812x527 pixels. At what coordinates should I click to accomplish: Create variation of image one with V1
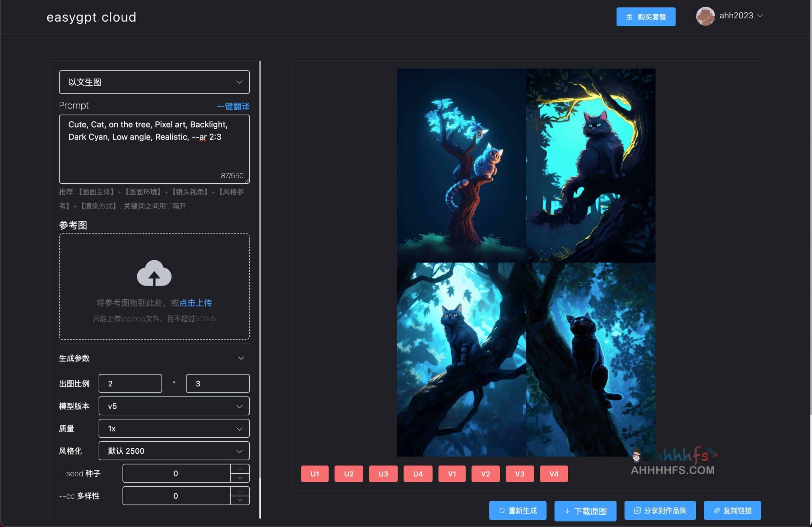pos(452,474)
